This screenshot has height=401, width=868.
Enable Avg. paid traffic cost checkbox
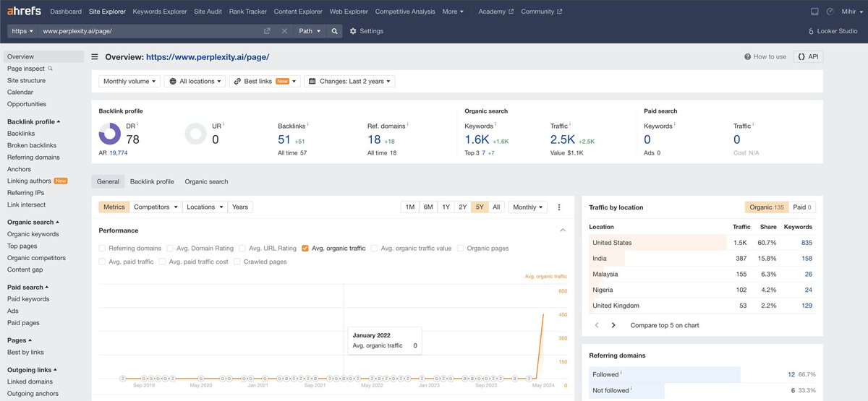click(163, 262)
